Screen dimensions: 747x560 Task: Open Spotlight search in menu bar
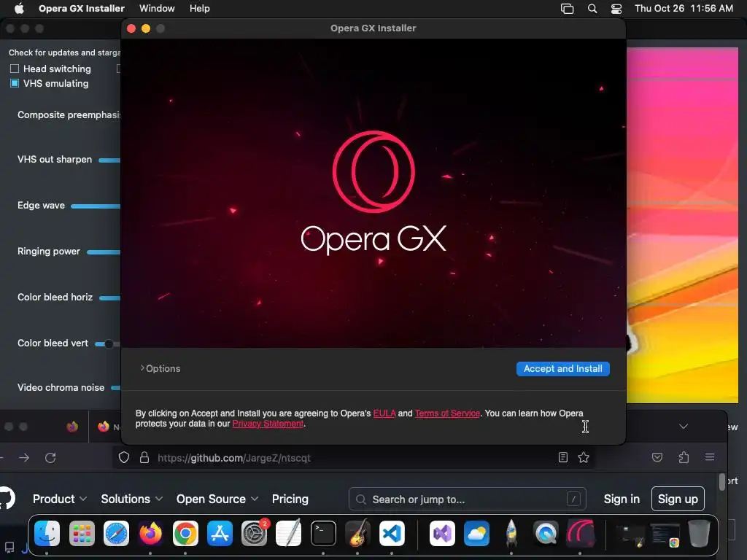click(x=592, y=9)
